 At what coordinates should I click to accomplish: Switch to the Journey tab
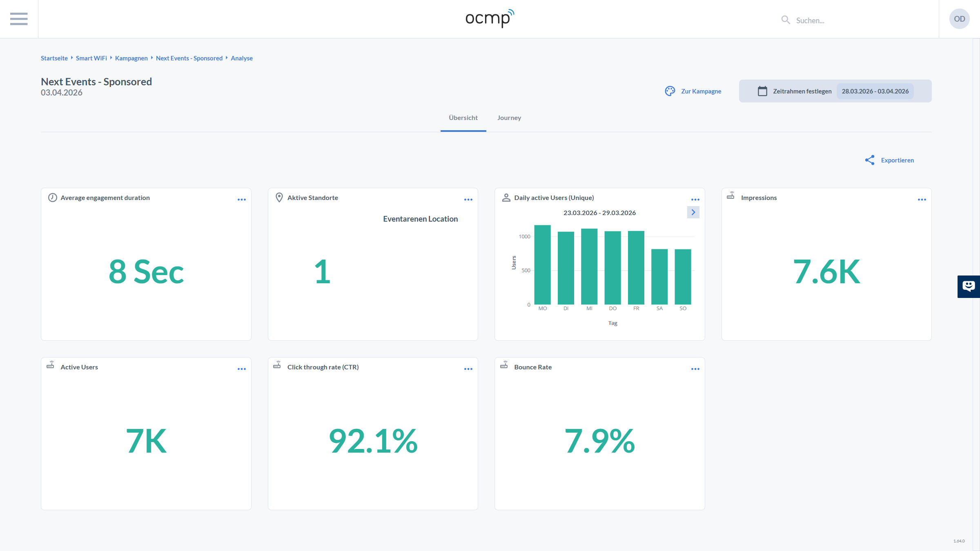point(509,118)
